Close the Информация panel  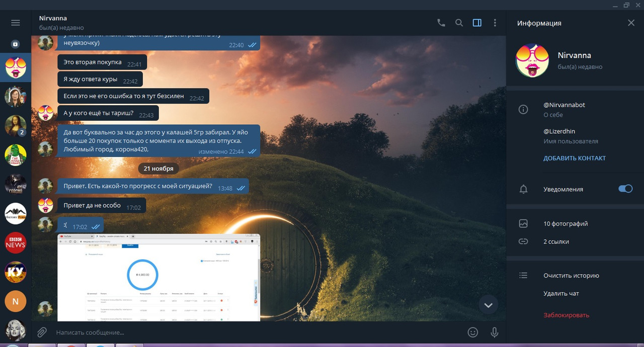pos(631,23)
